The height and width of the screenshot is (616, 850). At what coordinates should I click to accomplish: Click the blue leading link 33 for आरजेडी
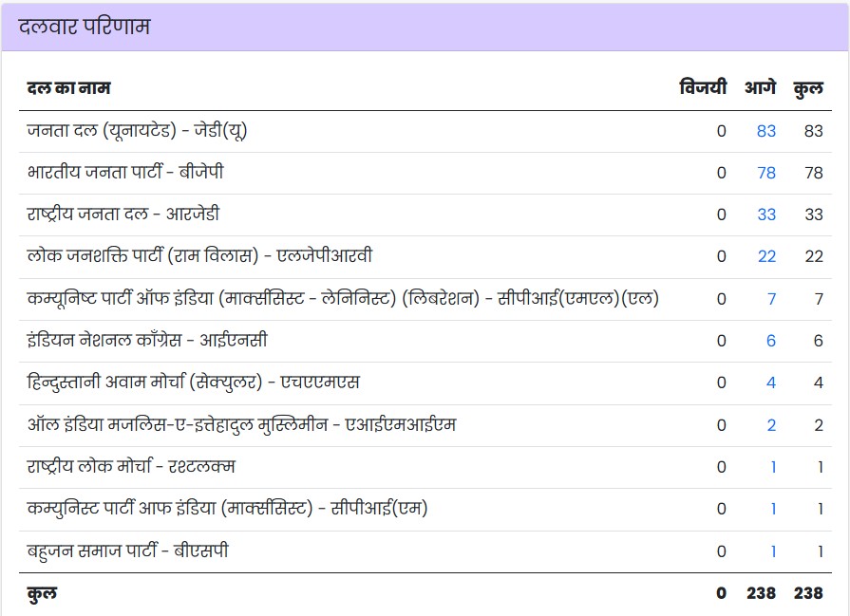coord(765,215)
